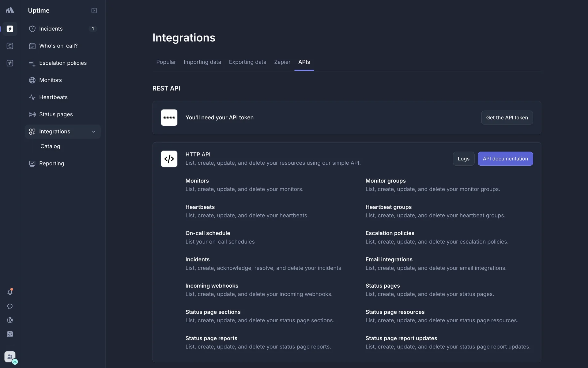
Task: Open the team avatar menu
Action: tap(10, 357)
